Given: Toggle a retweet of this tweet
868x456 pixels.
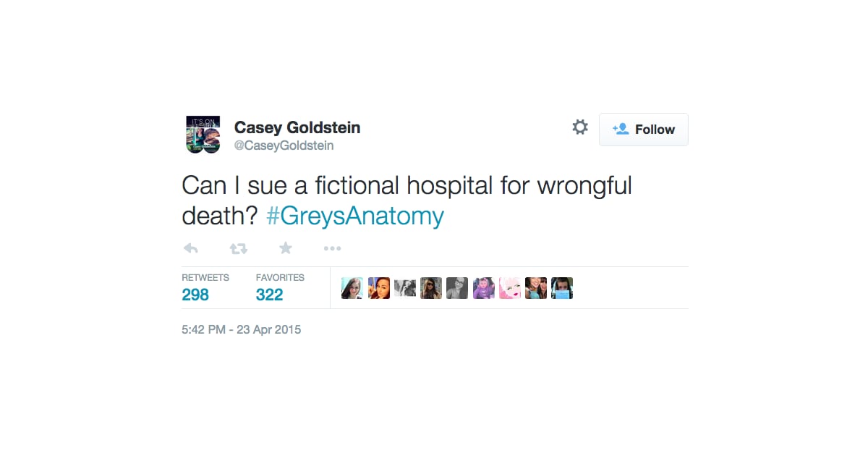Looking at the screenshot, I should coord(238,248).
